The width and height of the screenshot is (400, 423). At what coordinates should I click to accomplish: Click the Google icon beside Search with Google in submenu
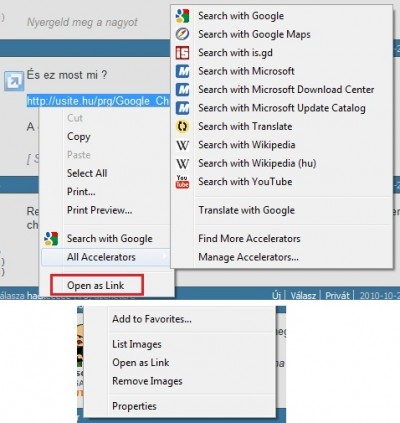[182, 16]
